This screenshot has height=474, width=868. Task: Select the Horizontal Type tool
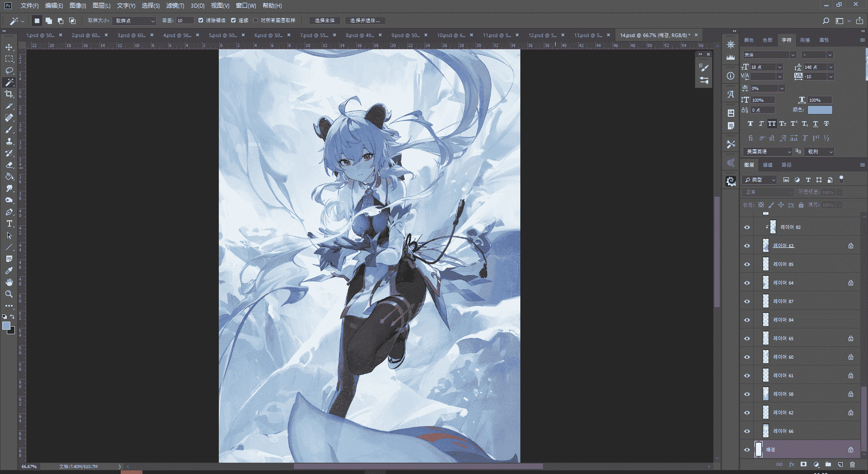pos(9,223)
